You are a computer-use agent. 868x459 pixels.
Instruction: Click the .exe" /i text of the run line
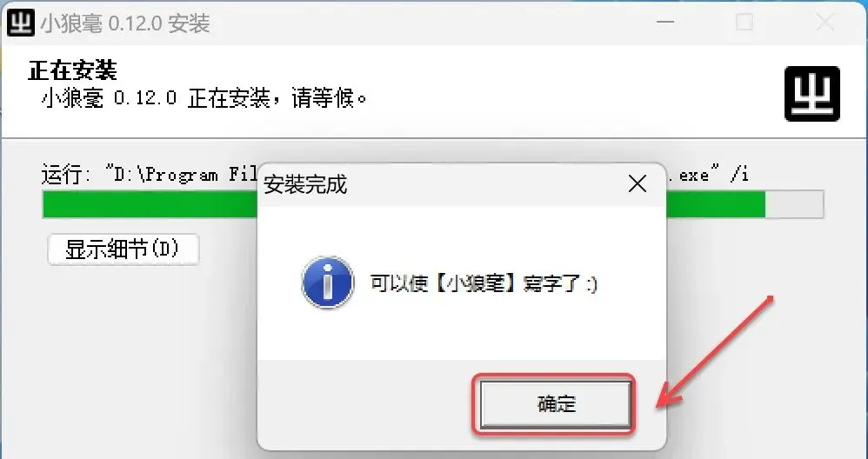[707, 176]
